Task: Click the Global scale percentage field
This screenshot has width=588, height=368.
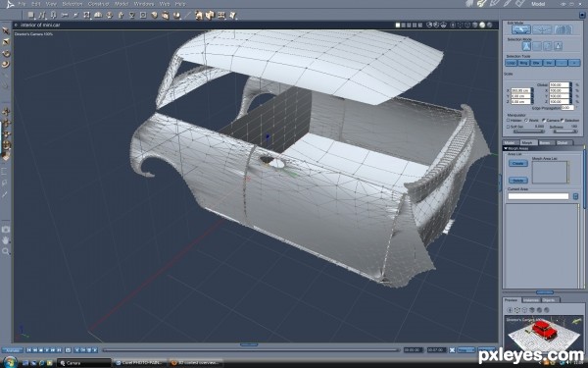Action: point(560,84)
